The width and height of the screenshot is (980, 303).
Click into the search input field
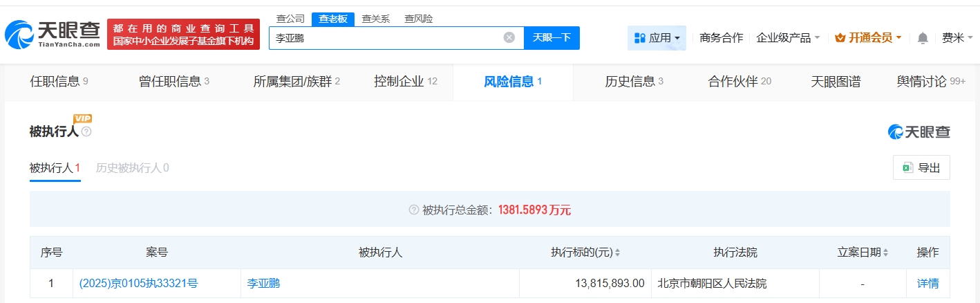click(384, 38)
